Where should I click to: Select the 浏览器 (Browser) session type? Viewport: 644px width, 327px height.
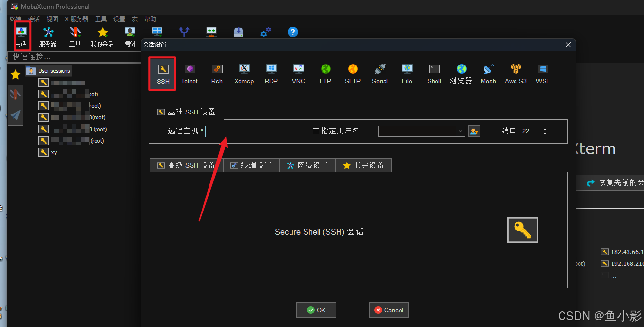tap(461, 74)
